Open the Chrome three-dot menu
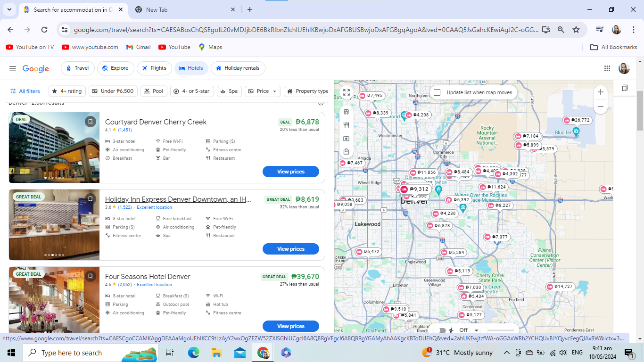The height and width of the screenshot is (362, 644). [x=633, y=30]
